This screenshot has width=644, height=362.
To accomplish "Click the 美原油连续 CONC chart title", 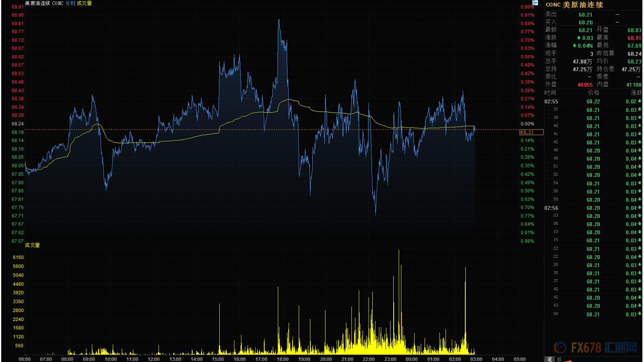I will coord(44,3).
